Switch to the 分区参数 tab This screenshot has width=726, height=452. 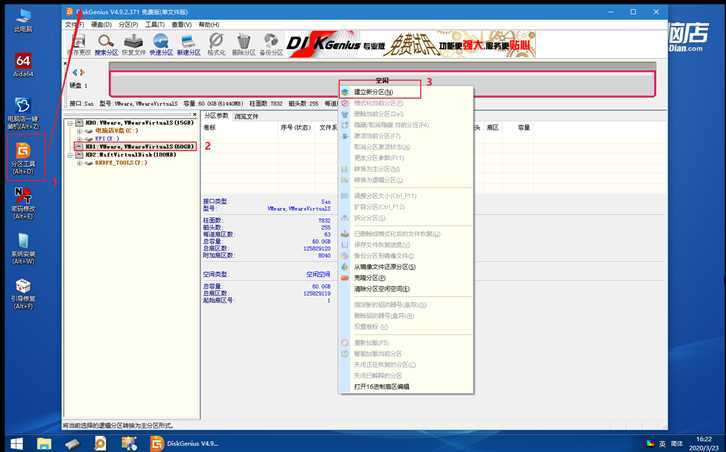click(216, 116)
